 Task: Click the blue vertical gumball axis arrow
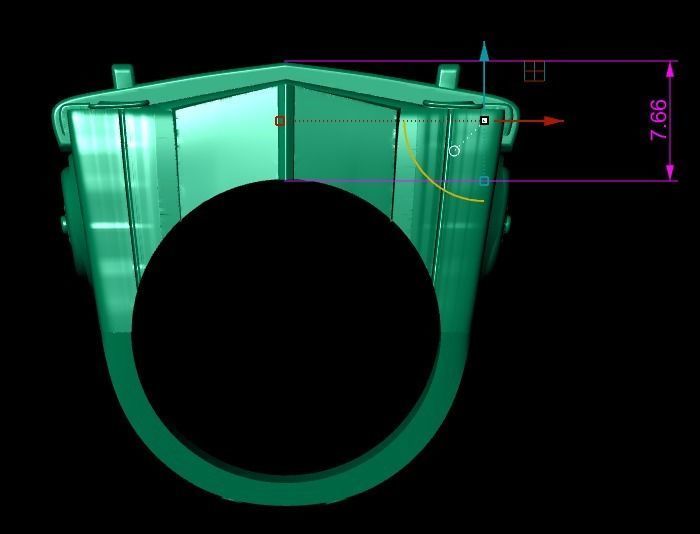pos(484,51)
